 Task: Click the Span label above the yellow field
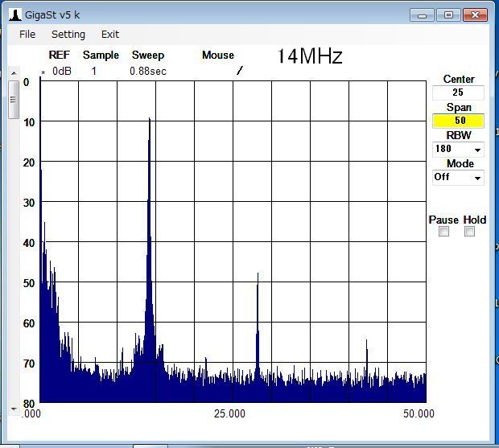(459, 108)
